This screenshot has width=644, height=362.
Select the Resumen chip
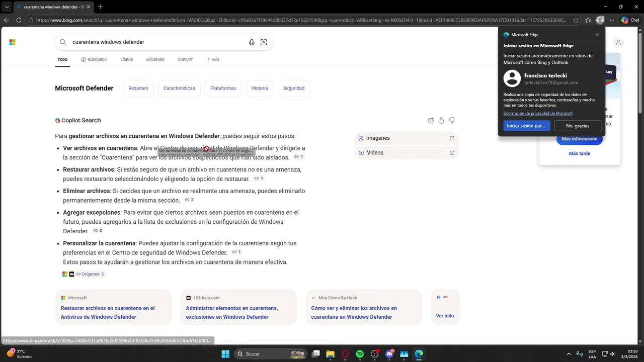tap(138, 88)
